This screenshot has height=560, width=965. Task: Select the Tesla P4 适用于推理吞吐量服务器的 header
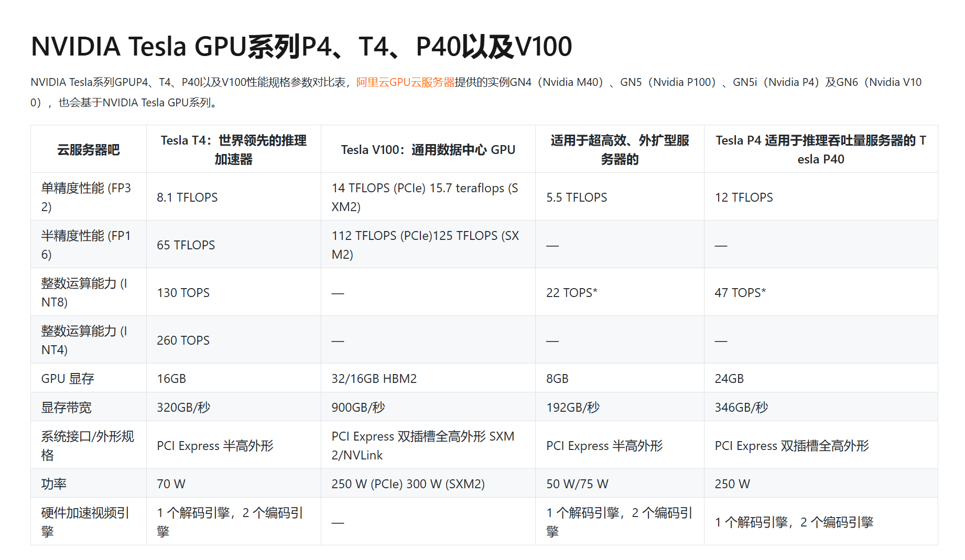click(821, 150)
